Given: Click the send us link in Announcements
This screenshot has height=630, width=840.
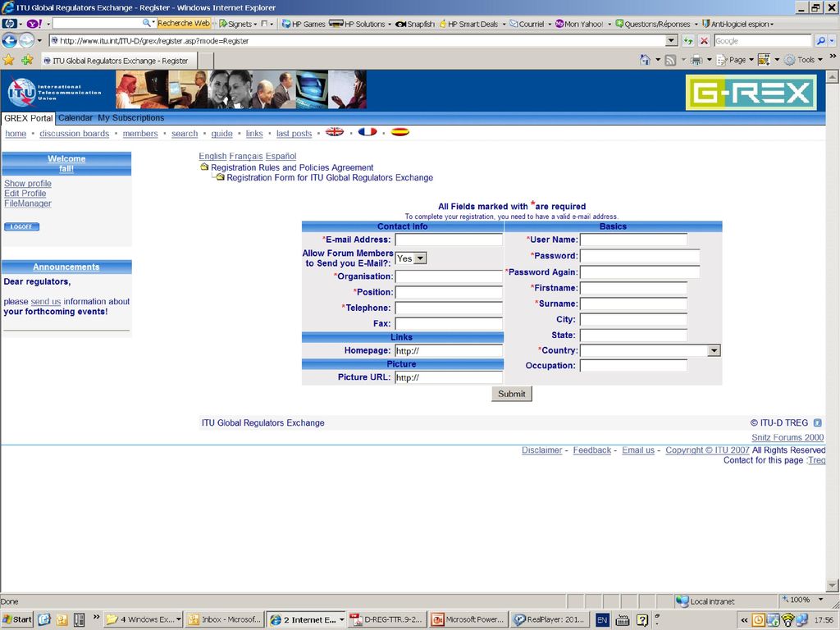Looking at the screenshot, I should pos(46,302).
